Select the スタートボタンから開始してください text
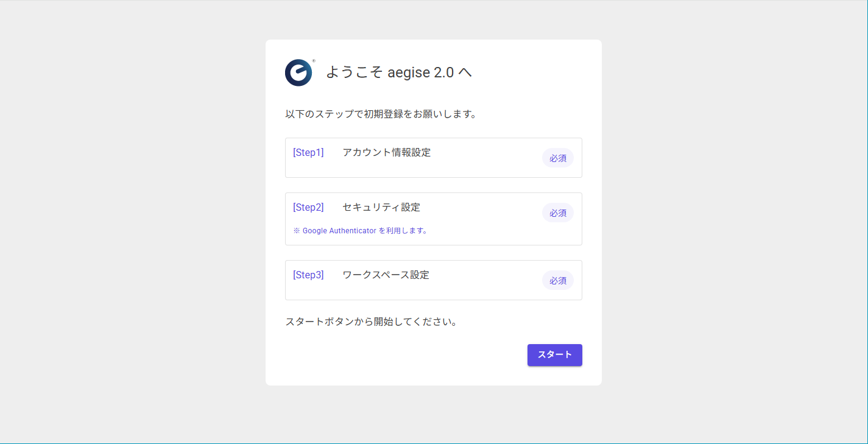The height and width of the screenshot is (444, 868). point(372,322)
